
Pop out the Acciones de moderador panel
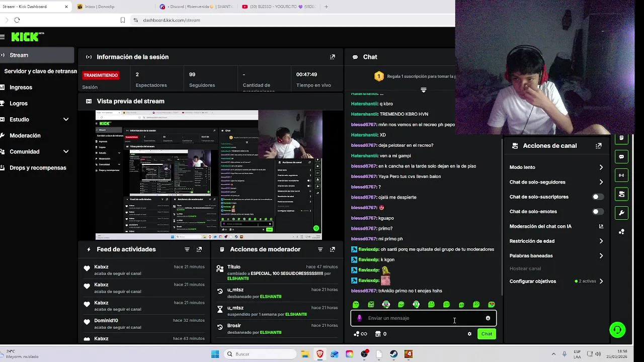(332, 249)
